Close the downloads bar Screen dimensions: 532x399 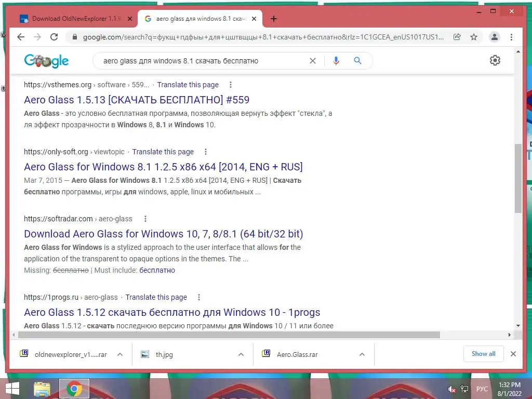tap(513, 354)
